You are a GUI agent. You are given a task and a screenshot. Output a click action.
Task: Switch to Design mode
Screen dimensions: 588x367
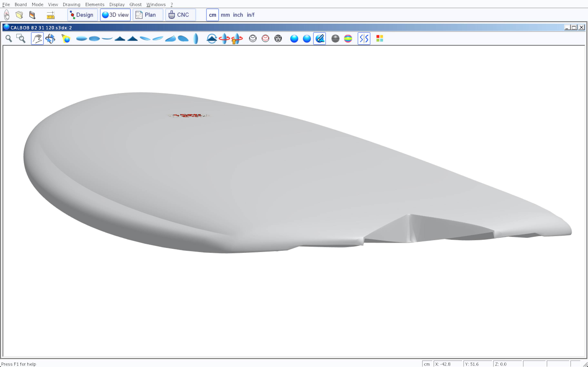(x=82, y=15)
